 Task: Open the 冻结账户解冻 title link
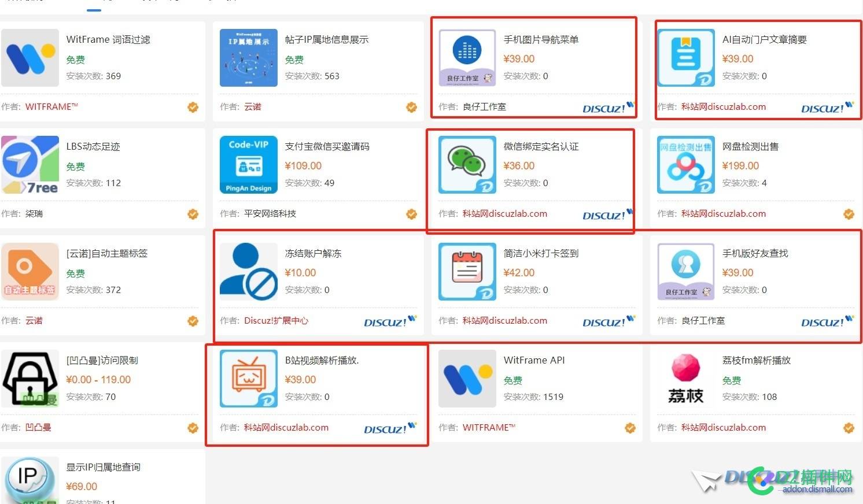(x=313, y=253)
